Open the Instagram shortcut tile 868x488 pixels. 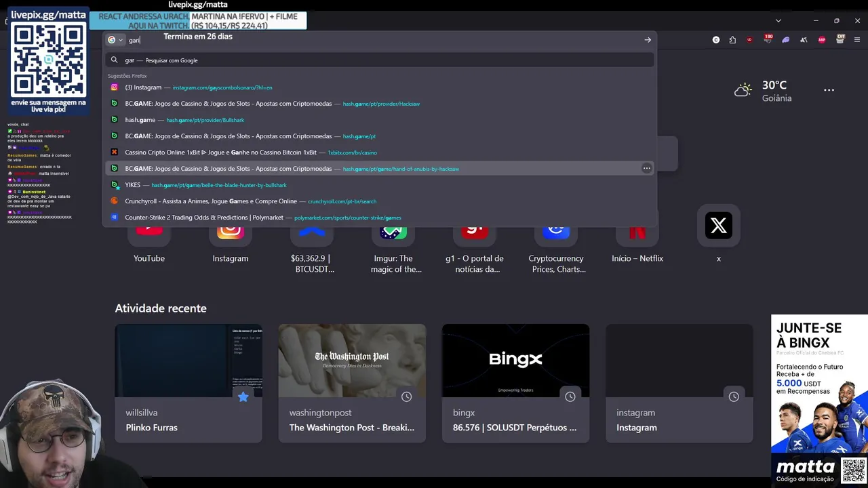tap(231, 245)
